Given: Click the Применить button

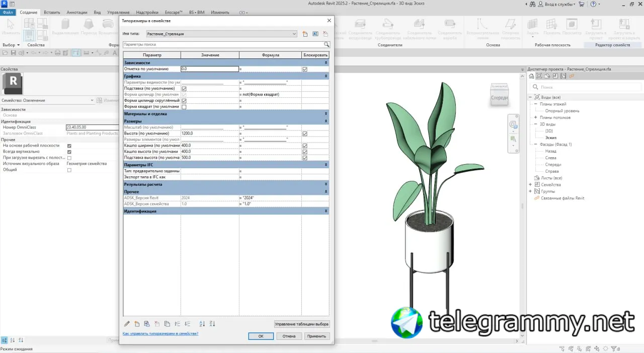Looking at the screenshot, I should 317,336.
